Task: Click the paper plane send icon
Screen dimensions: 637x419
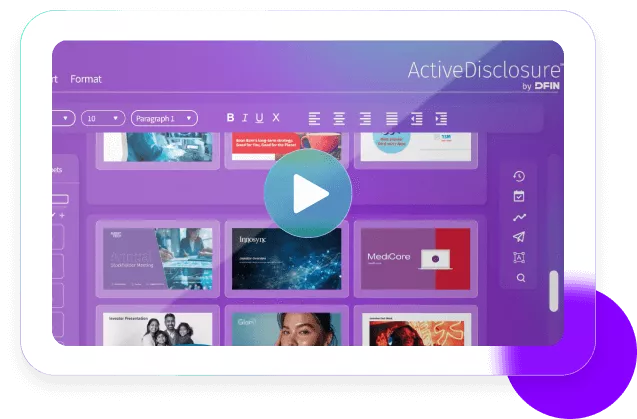Action: coord(519,237)
